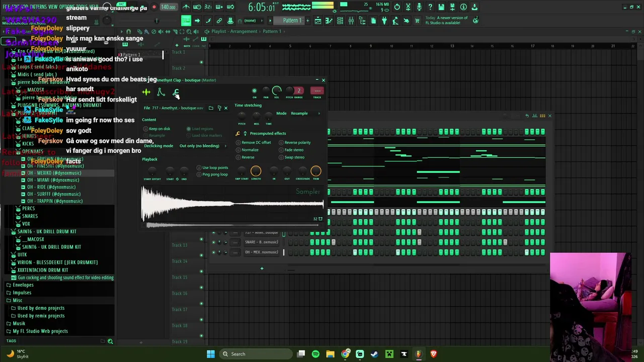Click the undo history icon
The image size is (644, 362).
tap(397, 7)
